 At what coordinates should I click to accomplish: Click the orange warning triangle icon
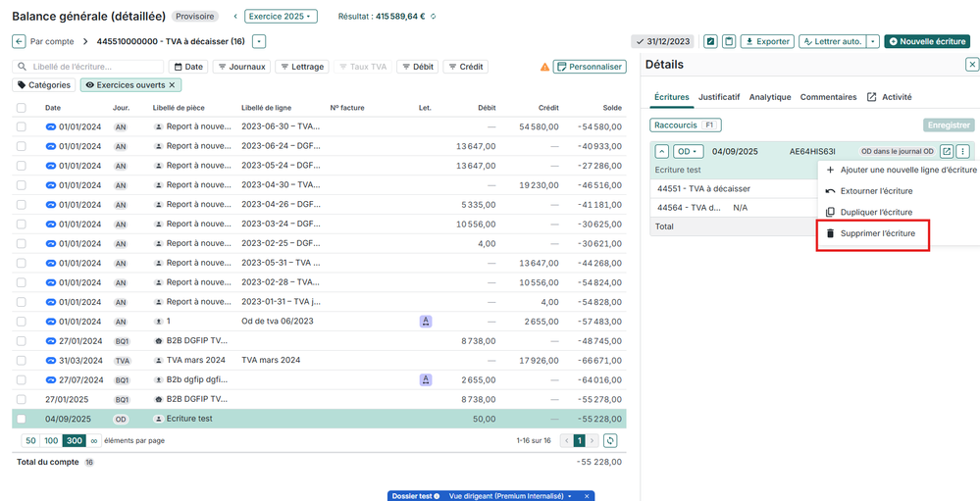click(544, 67)
